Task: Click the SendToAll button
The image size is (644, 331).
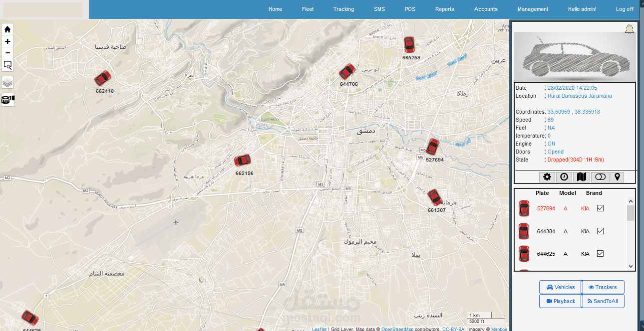Action: (x=603, y=301)
